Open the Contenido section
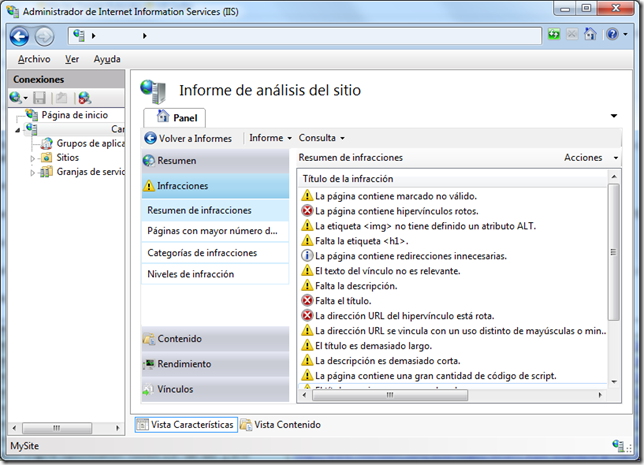Viewport: 644px width, 465px height. 215,339
